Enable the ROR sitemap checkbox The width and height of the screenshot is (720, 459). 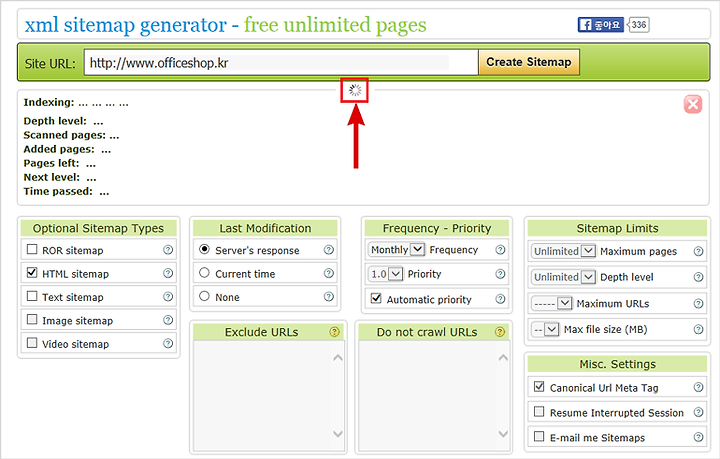click(32, 249)
